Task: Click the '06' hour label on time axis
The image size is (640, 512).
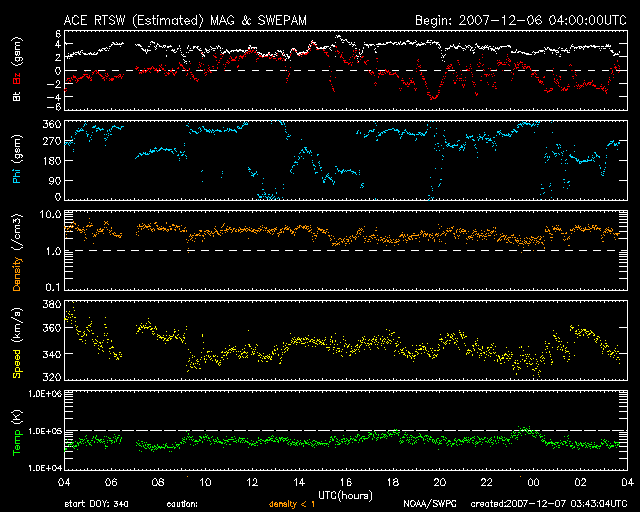Action: [x=111, y=482]
